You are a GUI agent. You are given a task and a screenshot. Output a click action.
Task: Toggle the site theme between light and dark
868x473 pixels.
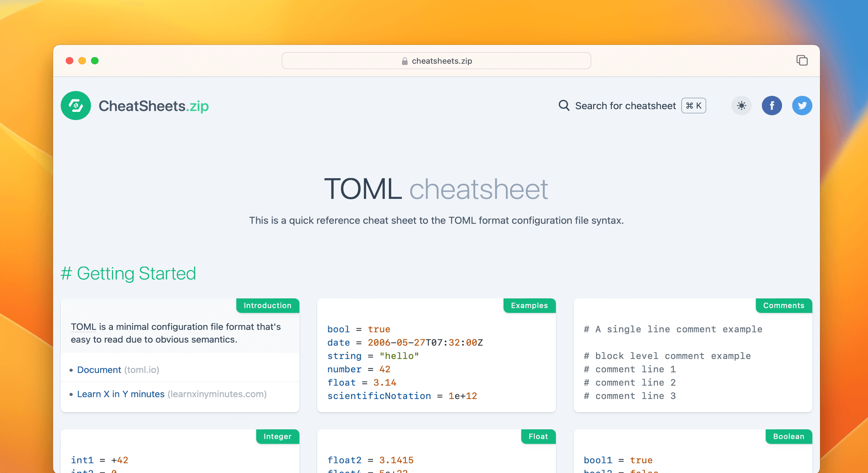(x=741, y=106)
